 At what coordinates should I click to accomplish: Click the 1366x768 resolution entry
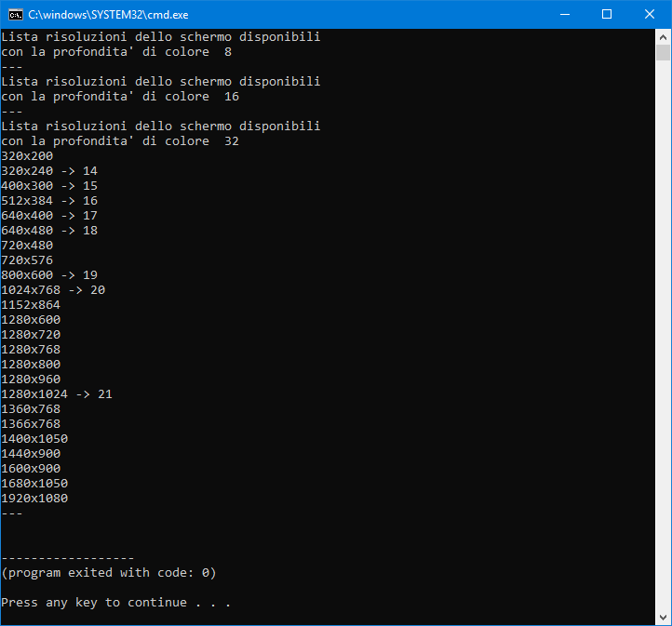pos(31,424)
